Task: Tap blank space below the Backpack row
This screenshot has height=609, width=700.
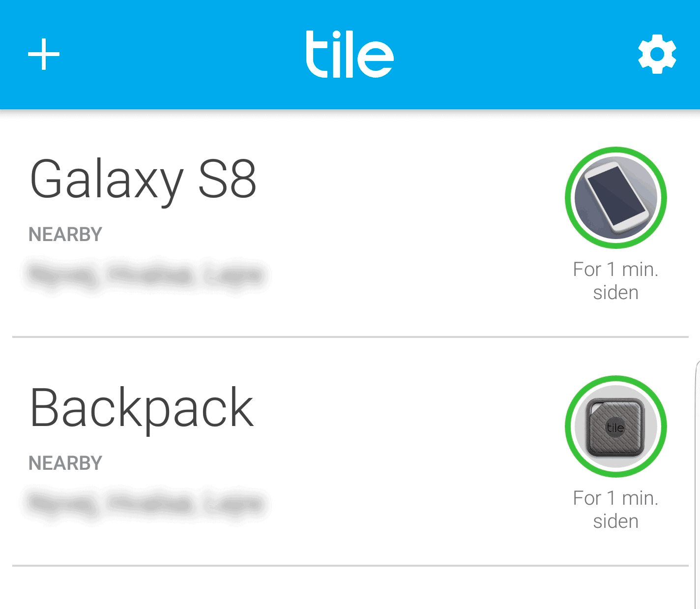Action: [x=350, y=588]
